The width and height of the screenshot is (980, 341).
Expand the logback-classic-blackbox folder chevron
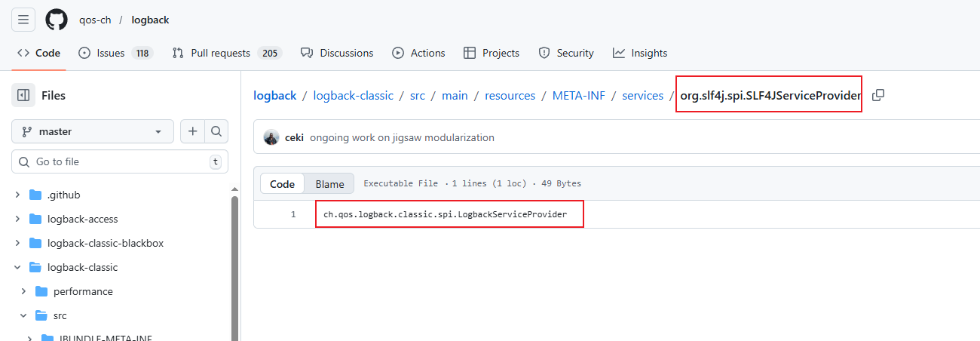coord(18,243)
